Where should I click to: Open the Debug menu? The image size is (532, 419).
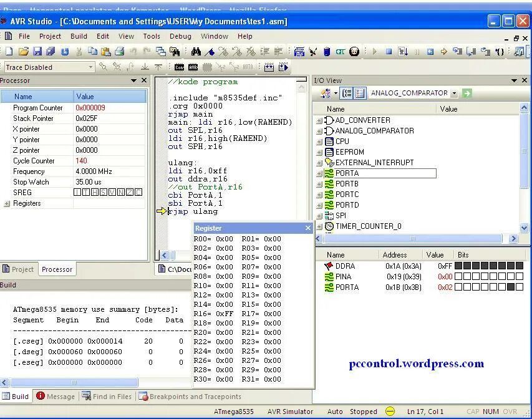(x=180, y=36)
